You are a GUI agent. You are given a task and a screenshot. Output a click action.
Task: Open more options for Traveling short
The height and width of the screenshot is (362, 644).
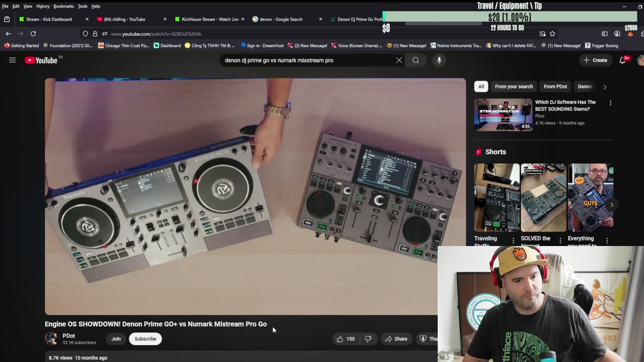coord(513,241)
